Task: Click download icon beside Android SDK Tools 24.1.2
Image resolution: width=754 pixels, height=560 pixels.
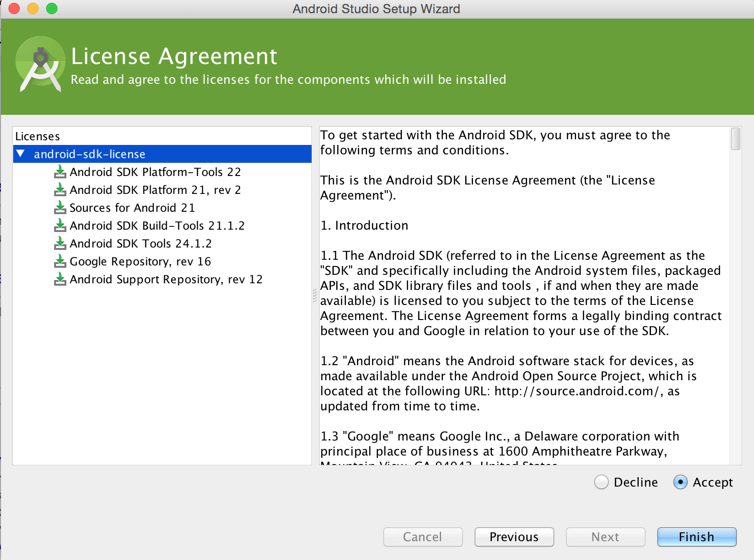Action: [x=60, y=243]
